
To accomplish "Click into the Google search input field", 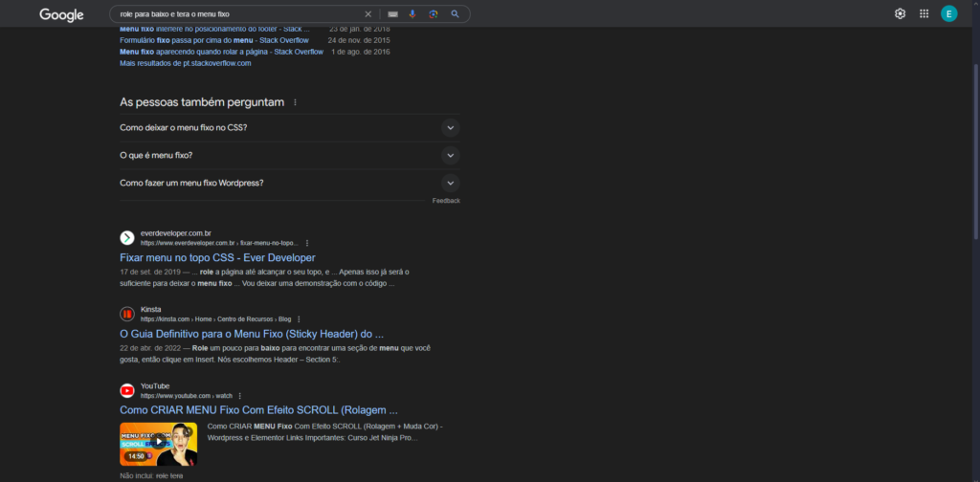I will (x=240, y=13).
